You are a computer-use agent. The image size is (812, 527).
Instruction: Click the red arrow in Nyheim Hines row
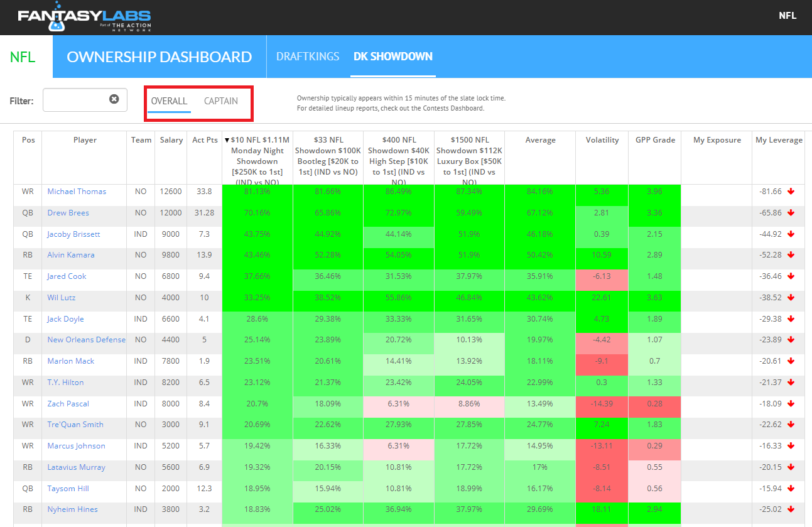pyautogui.click(x=791, y=509)
